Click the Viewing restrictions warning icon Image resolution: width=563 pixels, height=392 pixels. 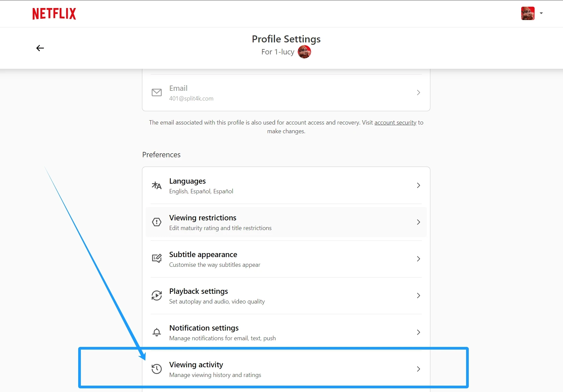coord(157,222)
